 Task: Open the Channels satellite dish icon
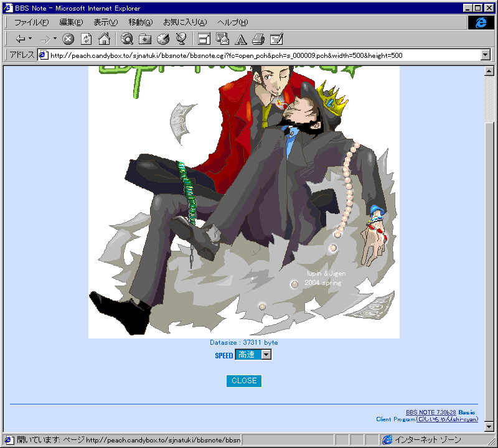[x=181, y=39]
